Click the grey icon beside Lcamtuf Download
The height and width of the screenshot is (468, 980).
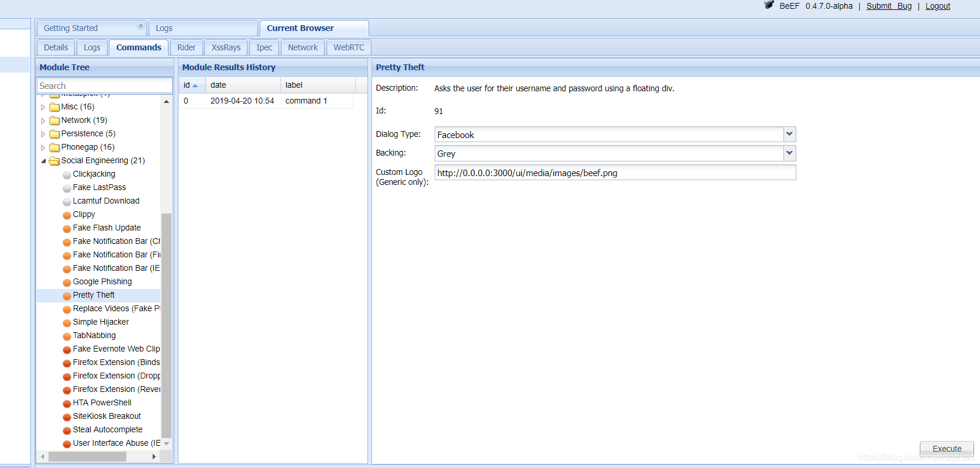coord(67,202)
